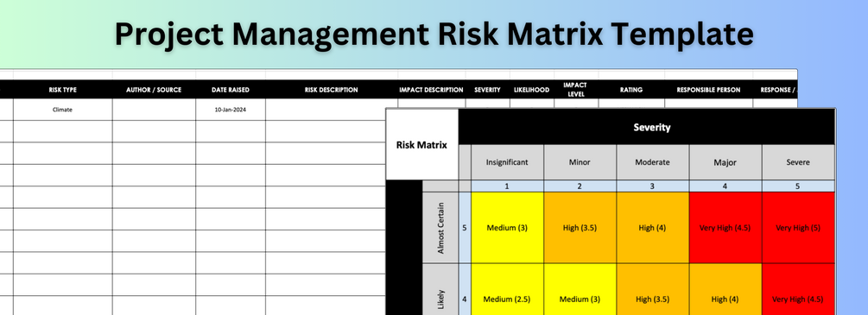This screenshot has height=315, width=868.
Task: Select the DATE RAISED column header
Action: click(231, 90)
